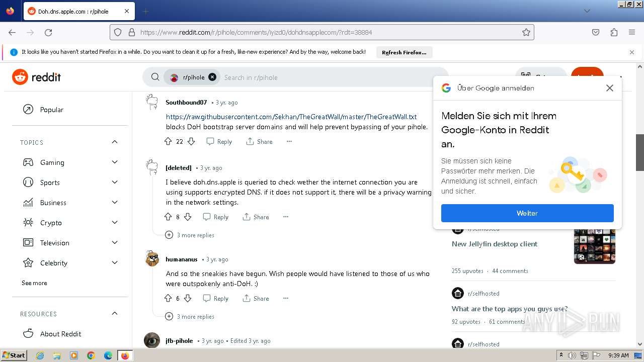644x362 pixels.
Task: List all tabs dropdown arrow
Action: pyautogui.click(x=587, y=11)
